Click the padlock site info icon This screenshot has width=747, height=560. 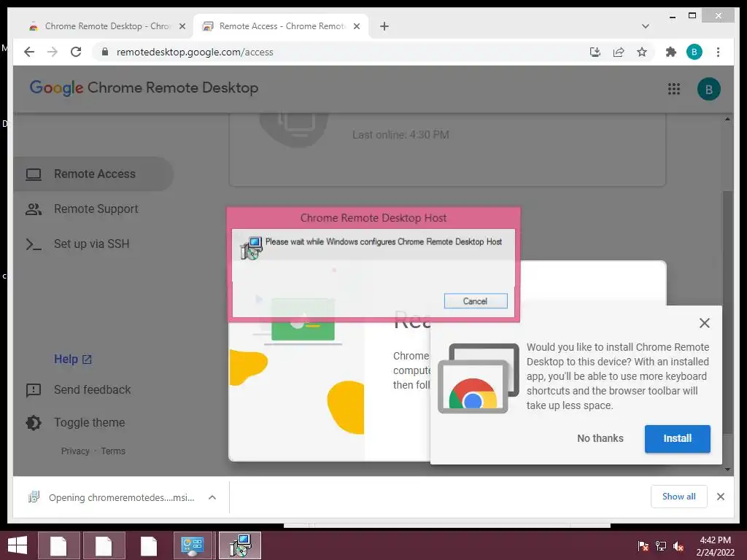tap(105, 52)
